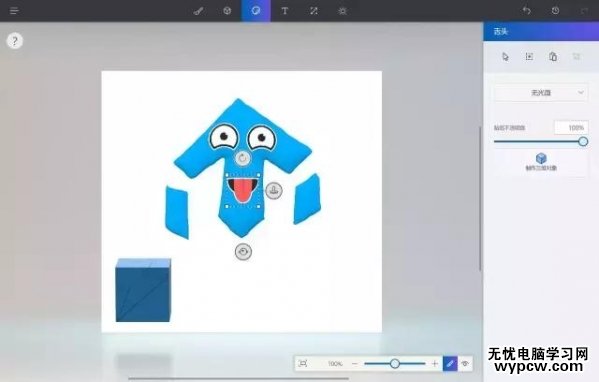Viewport: 599px width, 382px height.
Task: Click the horizontal canvas scrollbar
Action: 238,379
